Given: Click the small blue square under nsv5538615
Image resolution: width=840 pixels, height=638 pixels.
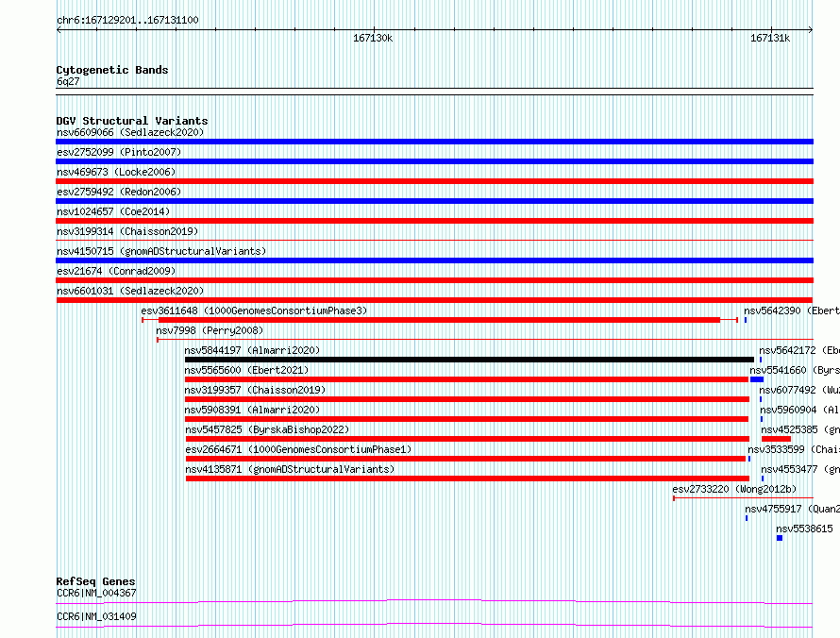Looking at the screenshot, I should [780, 538].
